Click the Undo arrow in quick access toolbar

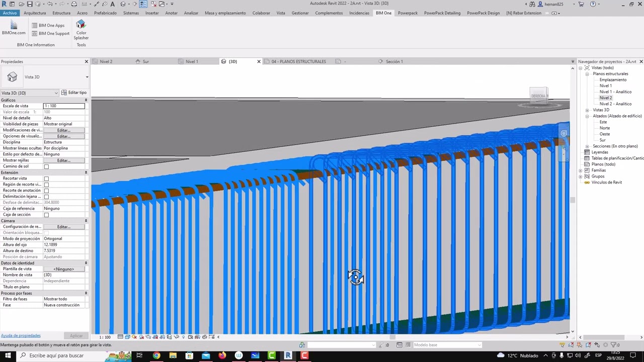pyautogui.click(x=49, y=4)
